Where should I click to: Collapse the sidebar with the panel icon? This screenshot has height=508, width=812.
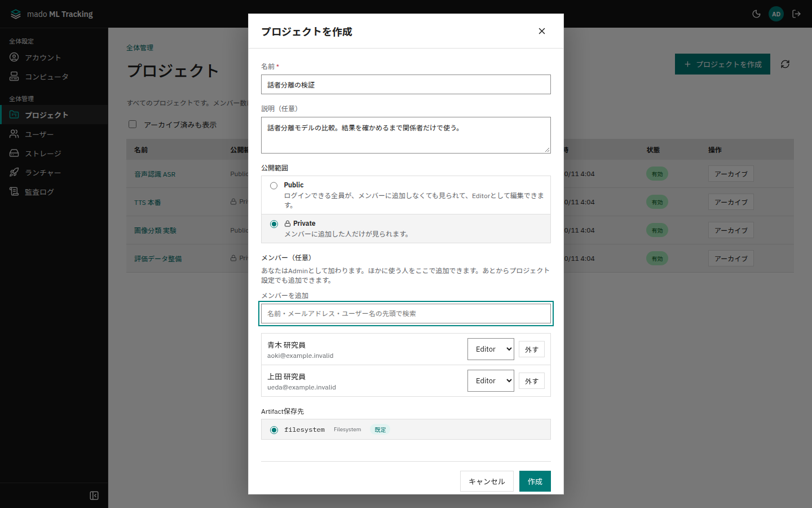click(x=94, y=496)
